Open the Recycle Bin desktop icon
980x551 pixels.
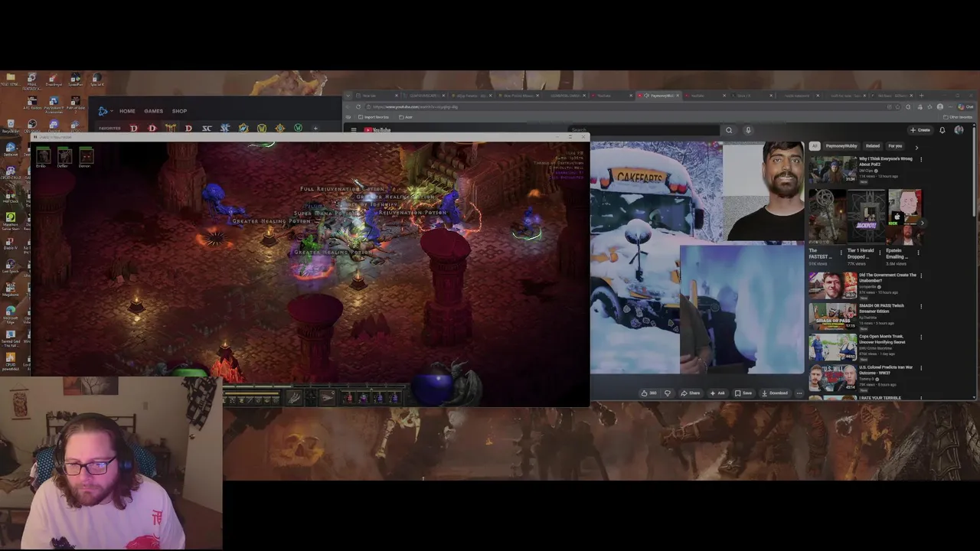click(11, 126)
